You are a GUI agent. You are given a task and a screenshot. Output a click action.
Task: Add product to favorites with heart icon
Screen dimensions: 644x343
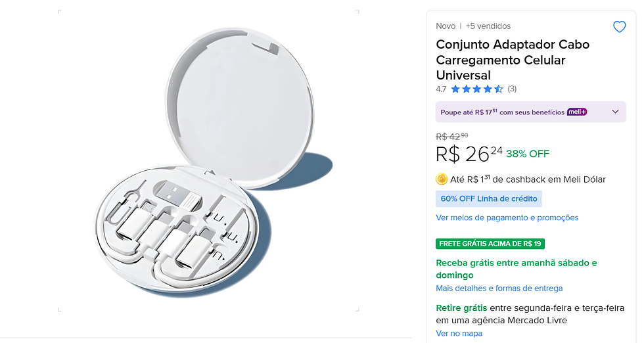[619, 27]
